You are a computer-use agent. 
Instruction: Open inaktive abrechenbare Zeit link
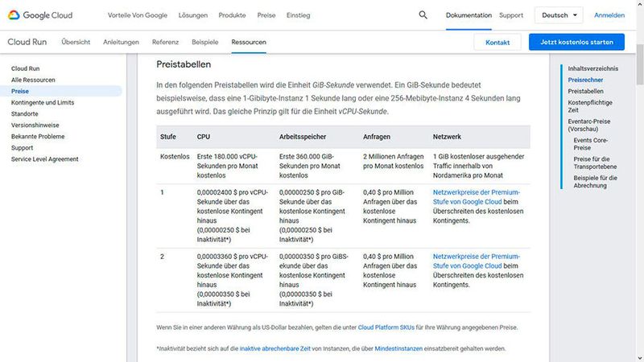point(275,348)
